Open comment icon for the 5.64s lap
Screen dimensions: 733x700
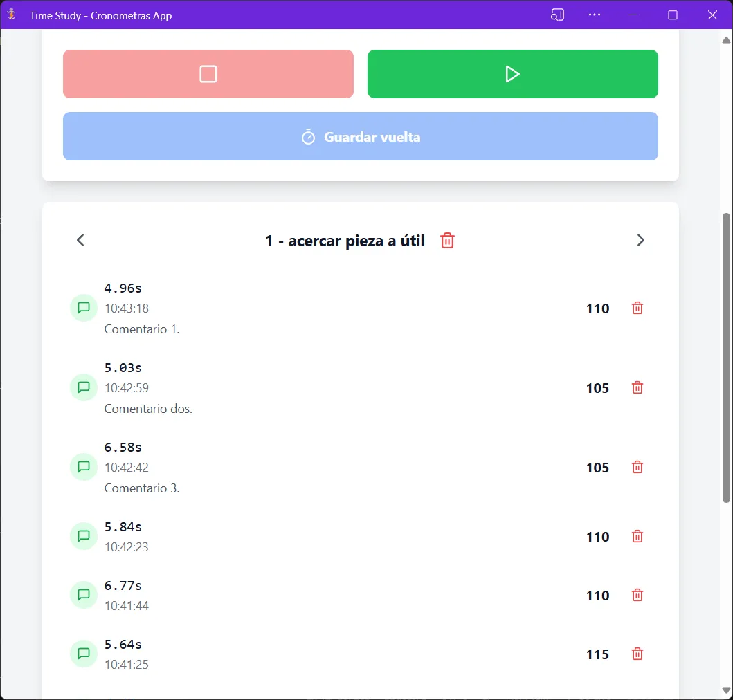tap(84, 654)
